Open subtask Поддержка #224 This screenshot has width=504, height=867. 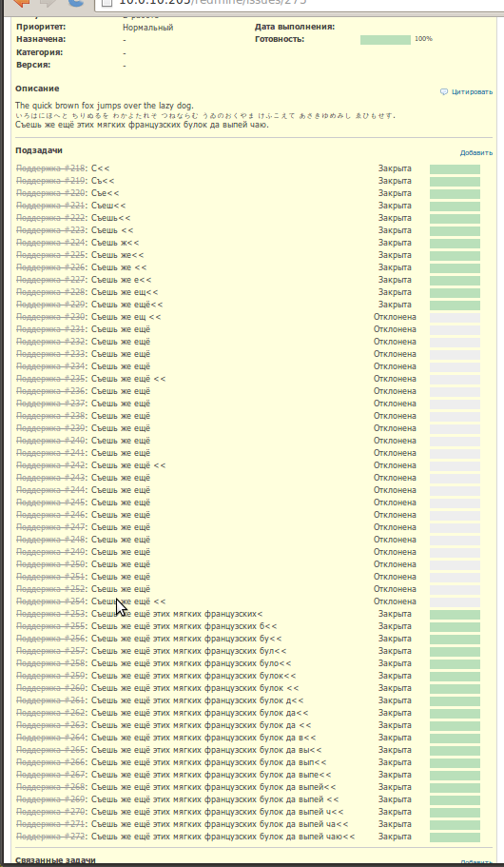click(x=50, y=243)
